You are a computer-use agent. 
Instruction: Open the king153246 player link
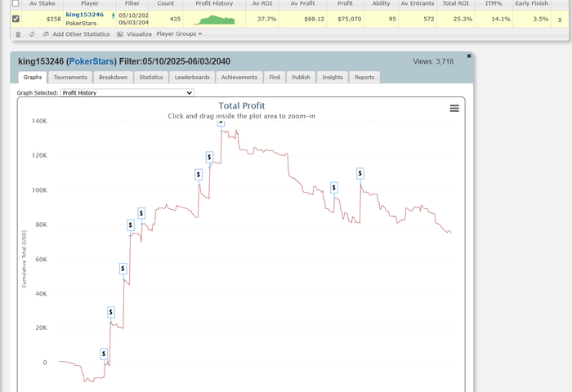click(x=85, y=15)
